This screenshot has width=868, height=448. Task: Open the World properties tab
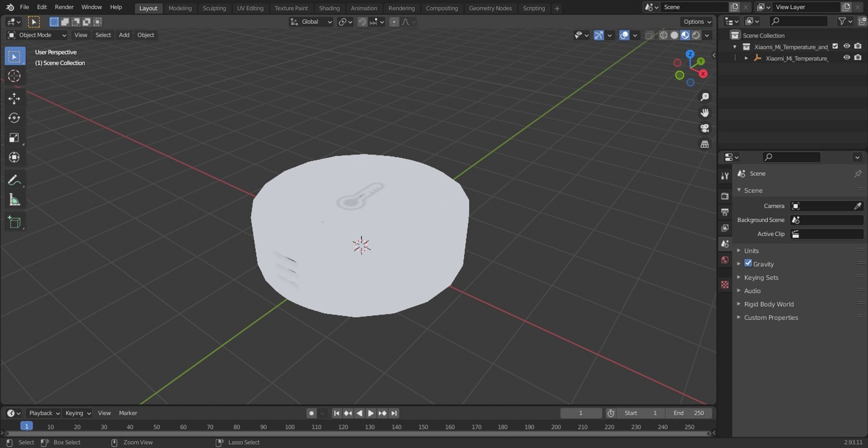coord(725,260)
